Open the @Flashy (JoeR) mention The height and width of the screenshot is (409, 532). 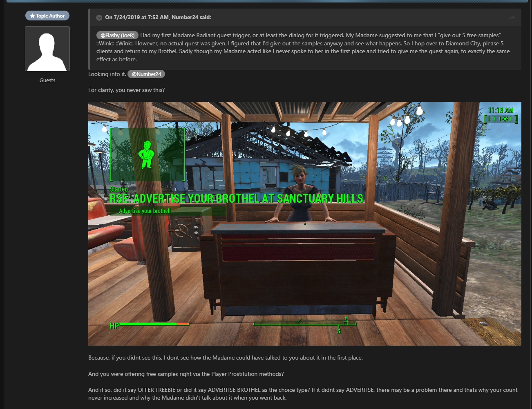[x=117, y=36]
